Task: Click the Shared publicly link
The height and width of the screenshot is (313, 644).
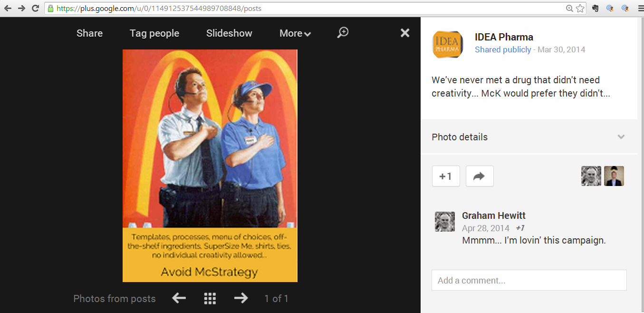Action: (x=503, y=49)
